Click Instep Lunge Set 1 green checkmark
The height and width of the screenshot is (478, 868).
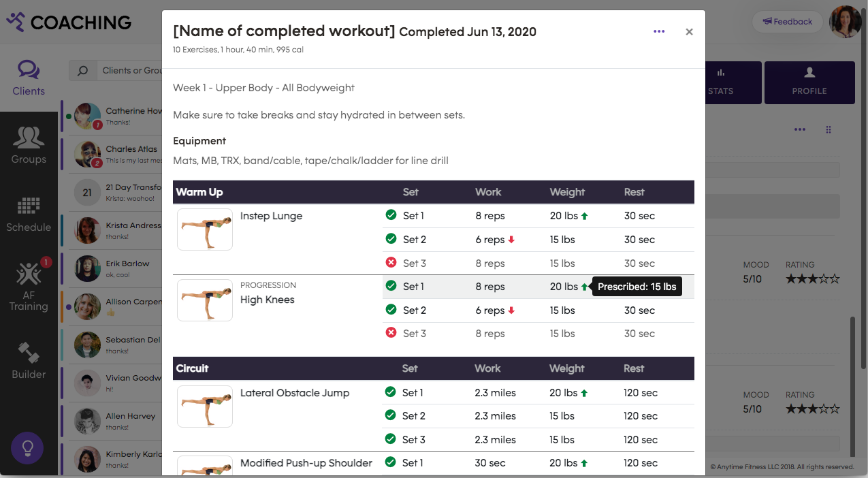(x=391, y=215)
